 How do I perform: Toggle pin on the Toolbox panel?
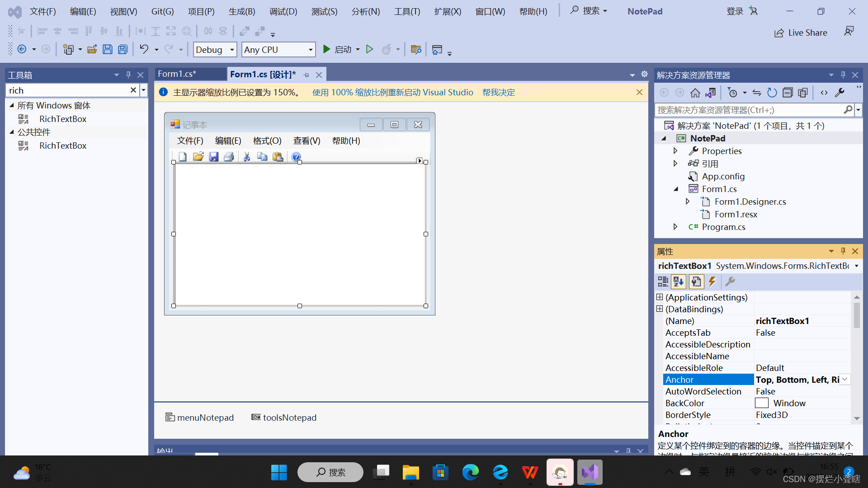pos(128,75)
